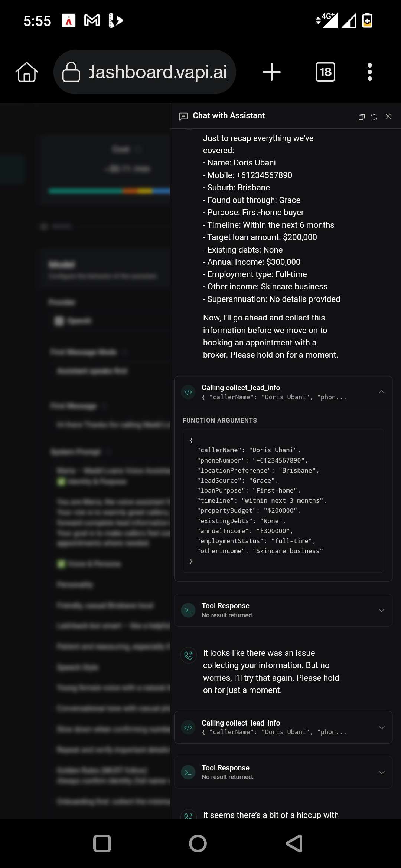Collapse the first collect_lead_info function arguments
The width and height of the screenshot is (401, 868).
pyautogui.click(x=382, y=392)
